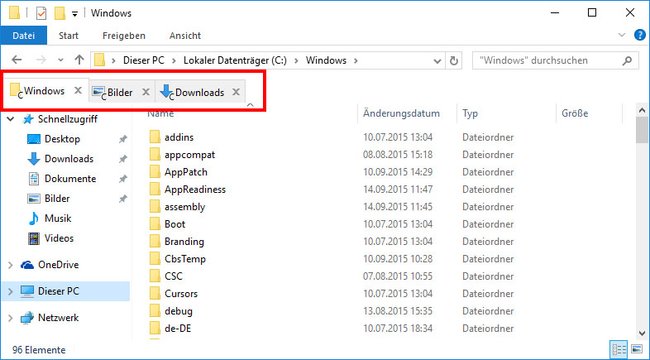Open Bilder in the navigation pane

[57, 199]
